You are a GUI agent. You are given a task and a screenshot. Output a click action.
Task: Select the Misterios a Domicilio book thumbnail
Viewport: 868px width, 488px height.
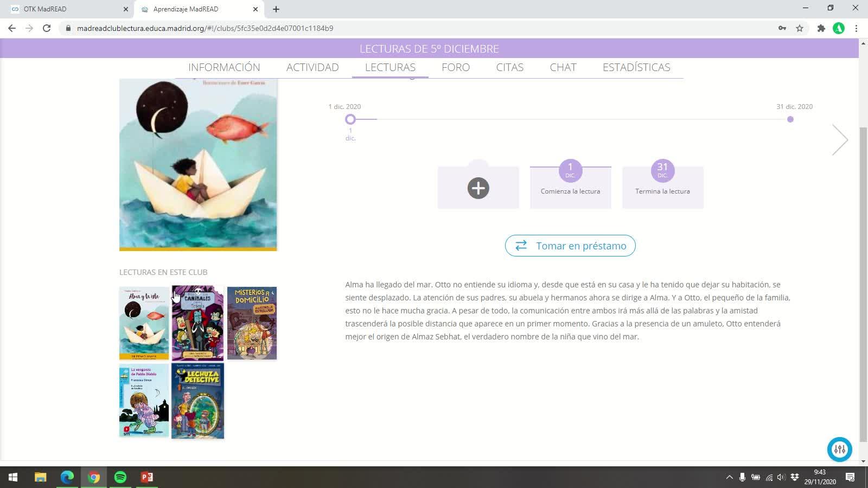252,323
